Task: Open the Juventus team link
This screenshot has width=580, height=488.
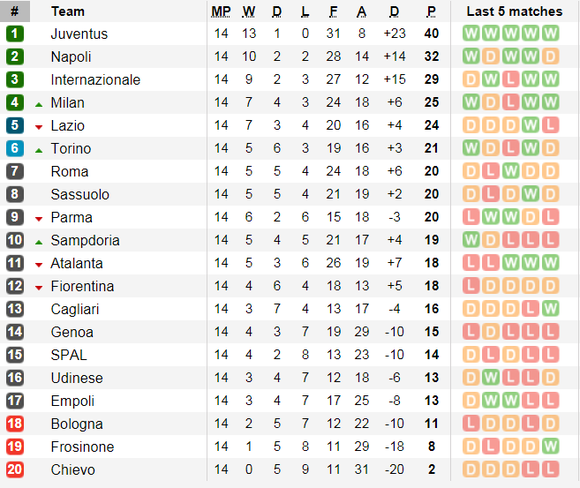Action: coord(79,34)
